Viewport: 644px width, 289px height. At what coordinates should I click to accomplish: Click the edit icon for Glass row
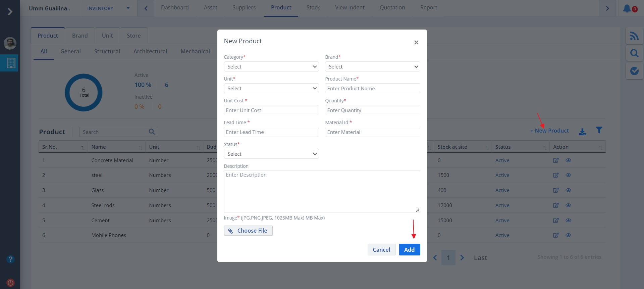coord(556,190)
